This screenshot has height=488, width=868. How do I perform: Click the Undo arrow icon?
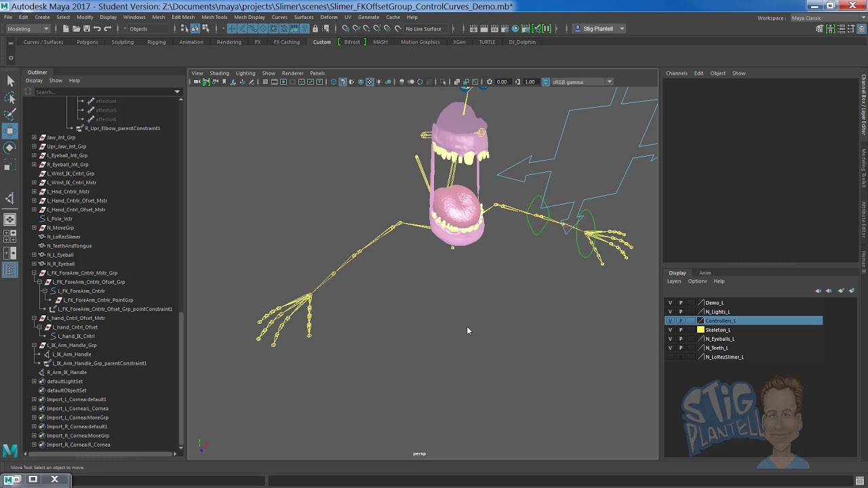click(97, 28)
